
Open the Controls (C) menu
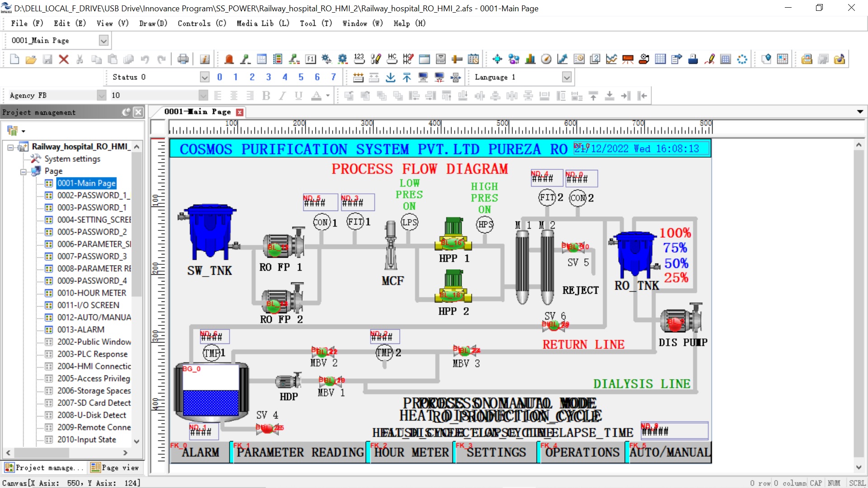202,23
